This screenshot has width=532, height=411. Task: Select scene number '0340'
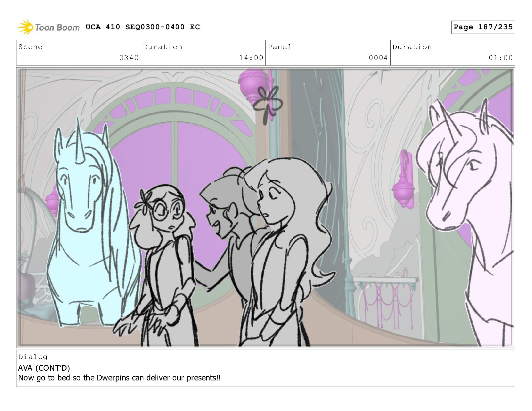[129, 58]
